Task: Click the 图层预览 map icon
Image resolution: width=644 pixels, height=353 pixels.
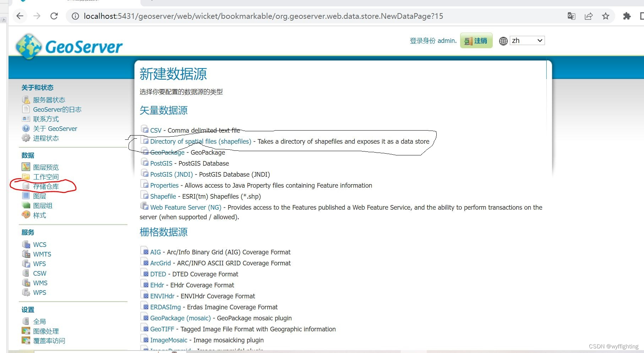Action: click(26, 167)
